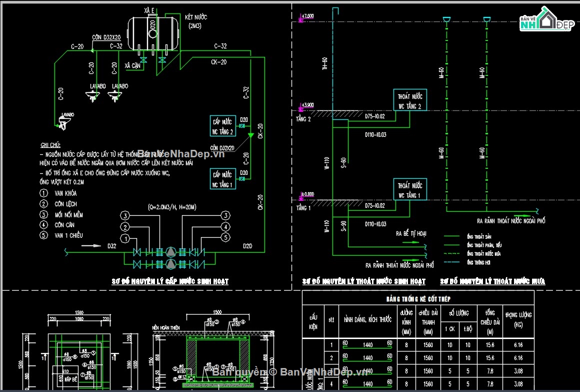Select the "THOÁT NƯỚC WC TẦNG 2" box
The width and height of the screenshot is (580, 392).
[410, 100]
